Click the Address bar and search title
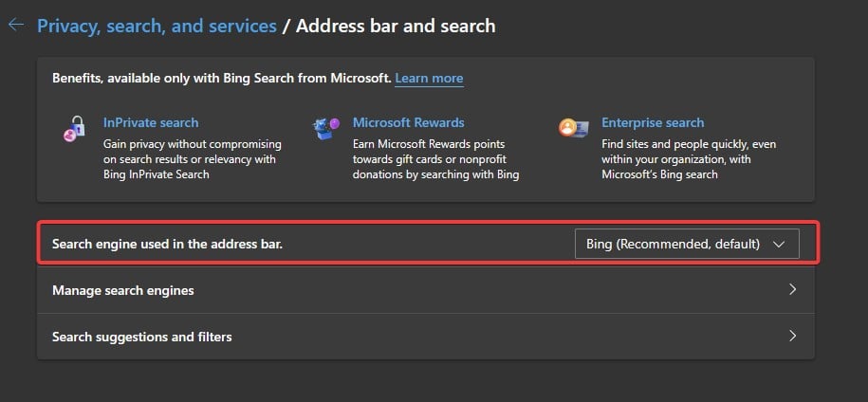This screenshot has height=402, width=868. point(396,26)
